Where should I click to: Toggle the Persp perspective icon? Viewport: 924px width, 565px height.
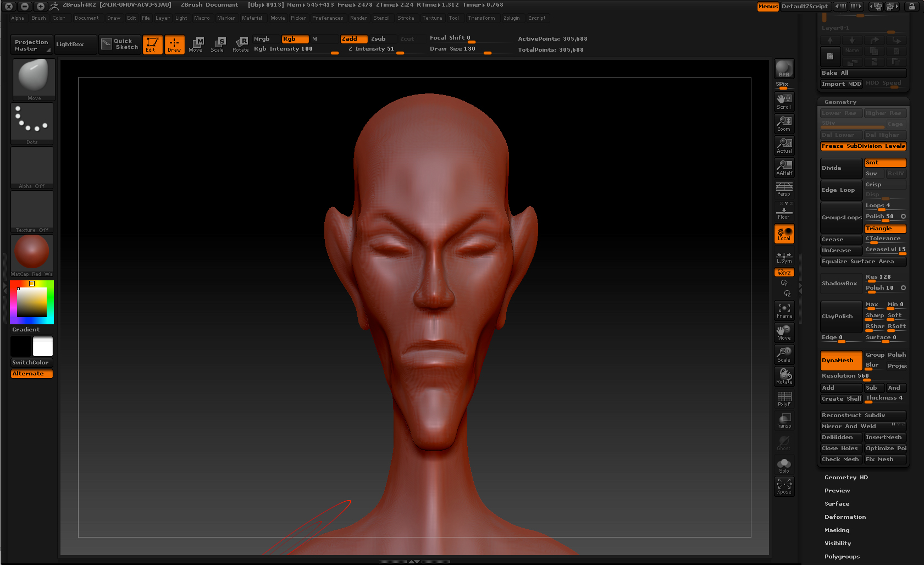(784, 189)
